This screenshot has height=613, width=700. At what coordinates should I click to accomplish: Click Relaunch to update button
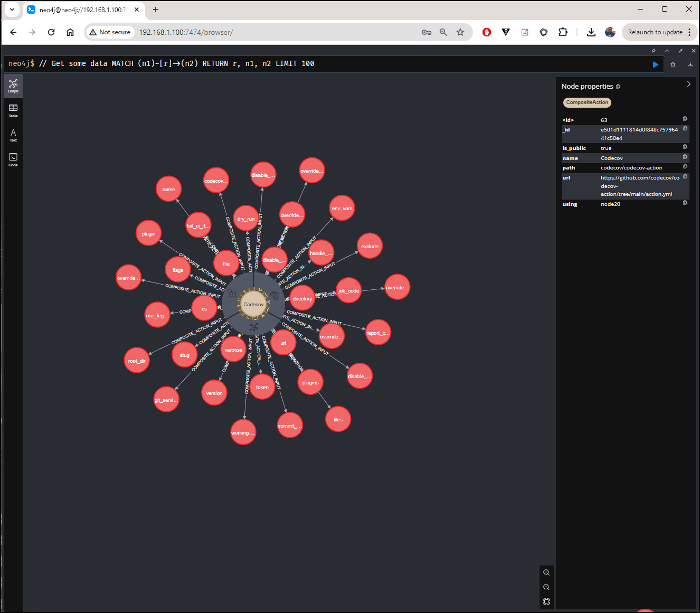660,32
